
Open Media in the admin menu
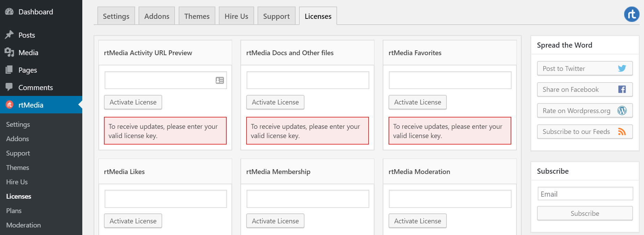pos(41,52)
